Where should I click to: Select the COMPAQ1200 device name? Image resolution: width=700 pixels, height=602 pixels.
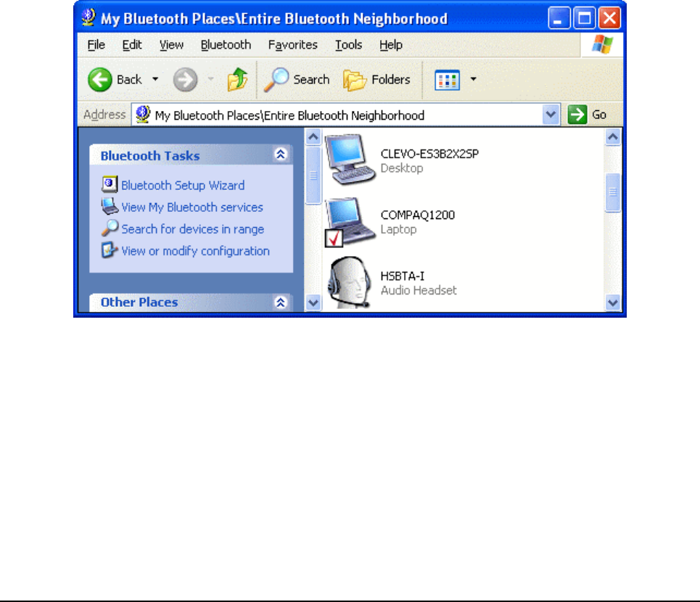pyautogui.click(x=417, y=215)
